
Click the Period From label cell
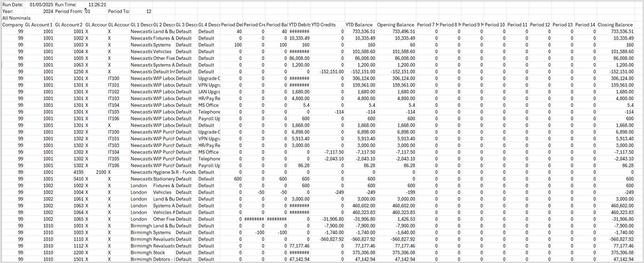click(x=69, y=12)
